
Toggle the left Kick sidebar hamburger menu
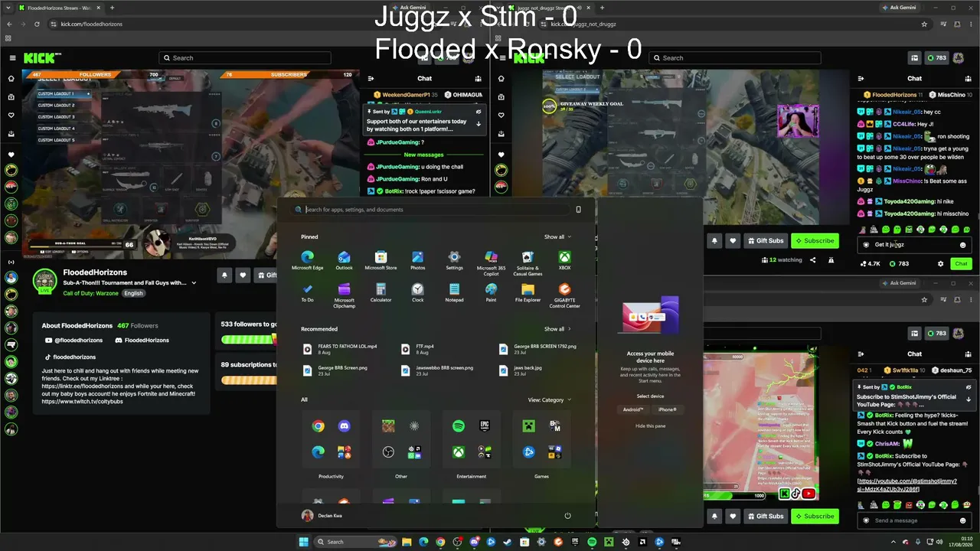pyautogui.click(x=12, y=58)
